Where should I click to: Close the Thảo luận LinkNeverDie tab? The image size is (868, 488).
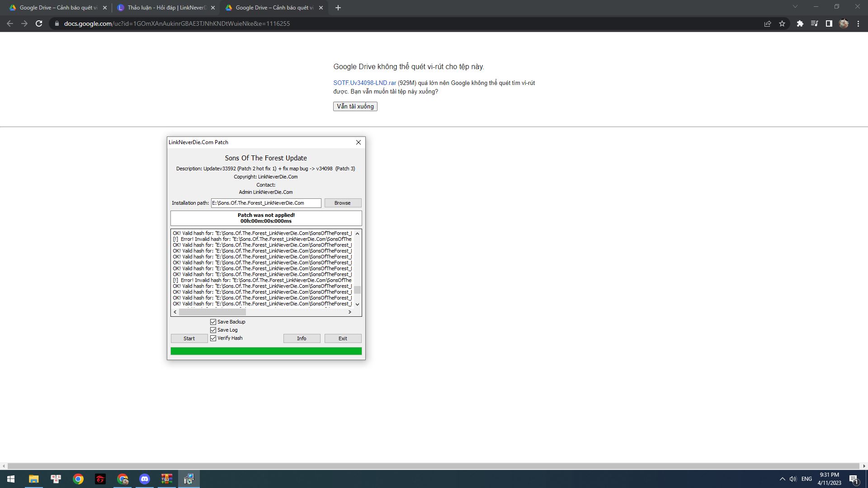tap(212, 8)
